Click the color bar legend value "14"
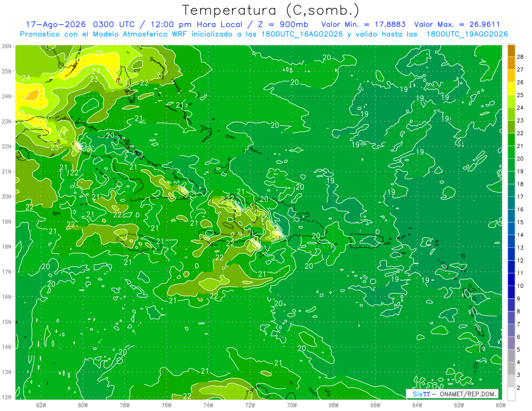 [x=520, y=235]
